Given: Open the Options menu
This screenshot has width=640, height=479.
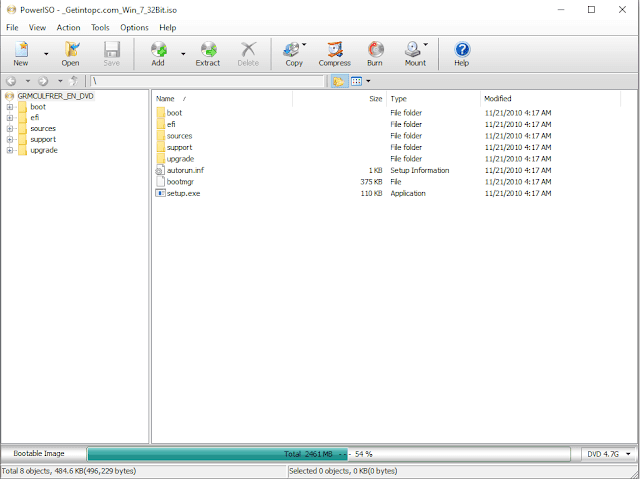Looking at the screenshot, I should pos(134,28).
